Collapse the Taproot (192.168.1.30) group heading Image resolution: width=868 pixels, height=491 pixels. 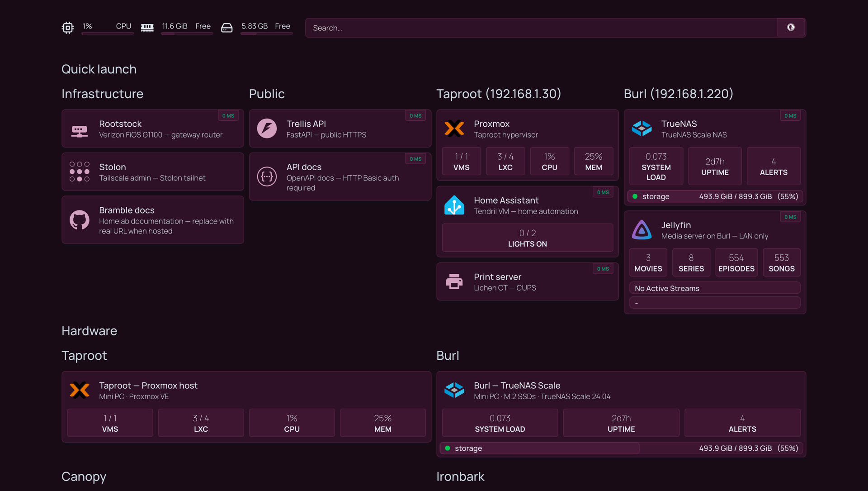pyautogui.click(x=499, y=94)
